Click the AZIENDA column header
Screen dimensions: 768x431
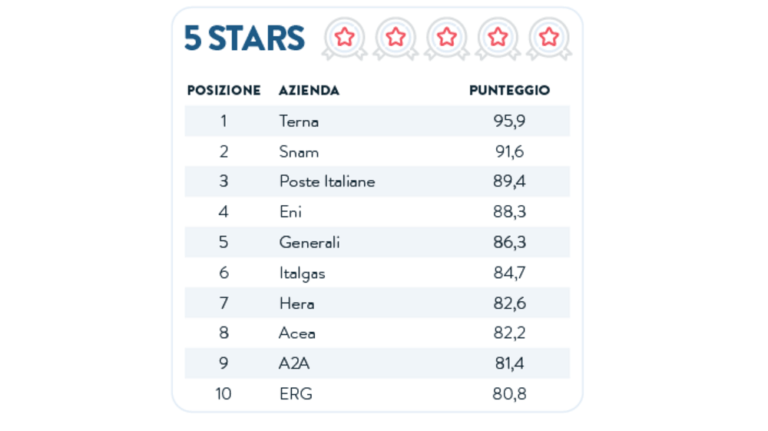[309, 90]
